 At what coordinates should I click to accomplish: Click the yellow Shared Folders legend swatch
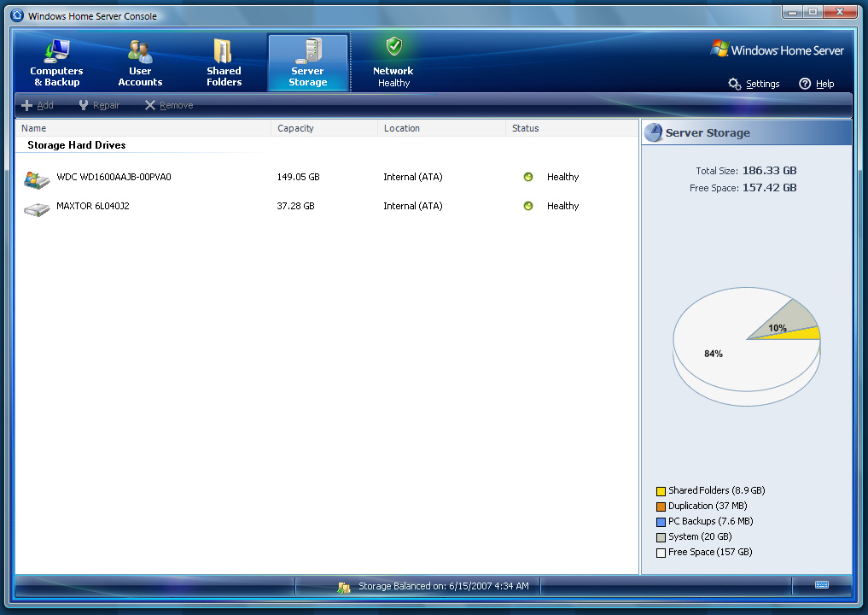pyautogui.click(x=661, y=491)
